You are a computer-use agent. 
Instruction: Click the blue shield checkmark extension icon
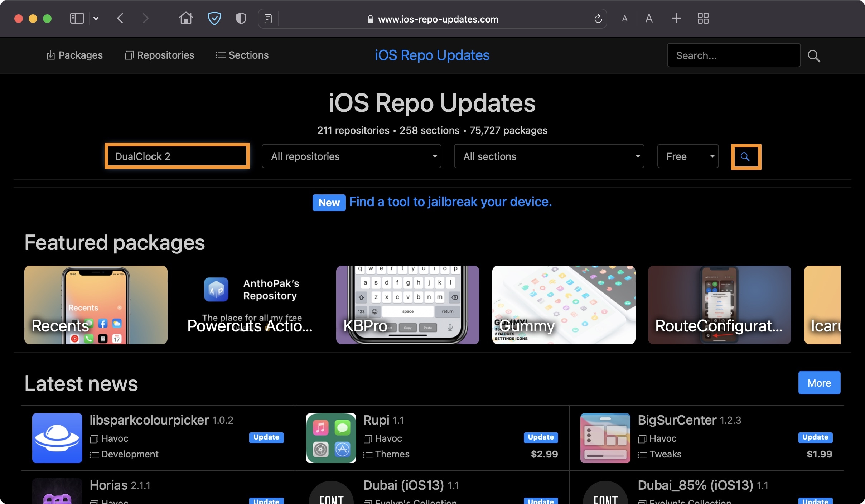214,18
